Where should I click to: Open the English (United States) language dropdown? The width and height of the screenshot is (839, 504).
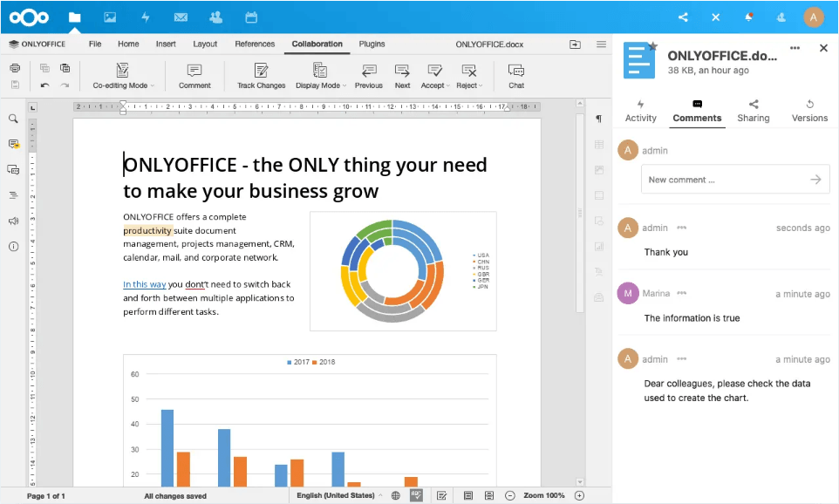point(340,495)
